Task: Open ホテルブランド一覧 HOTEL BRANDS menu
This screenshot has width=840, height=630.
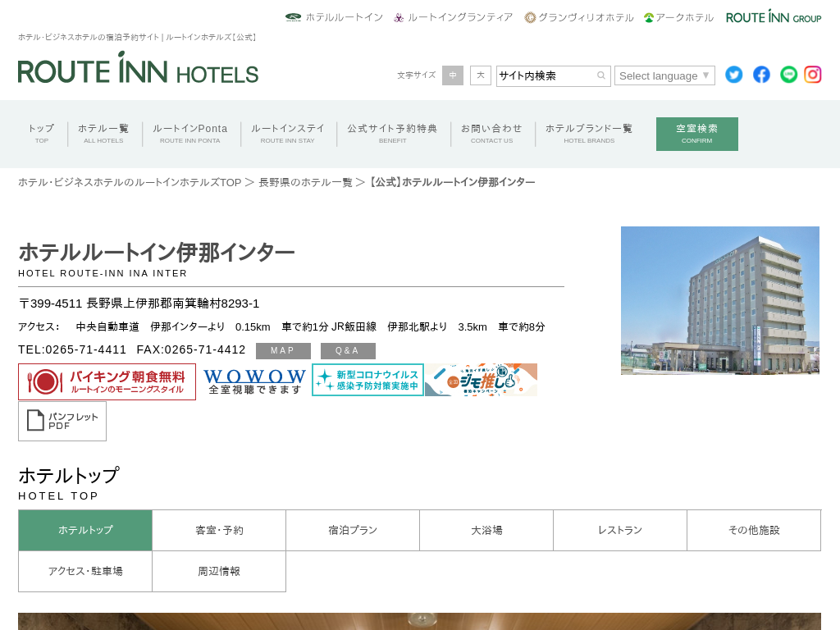Action: point(589,134)
